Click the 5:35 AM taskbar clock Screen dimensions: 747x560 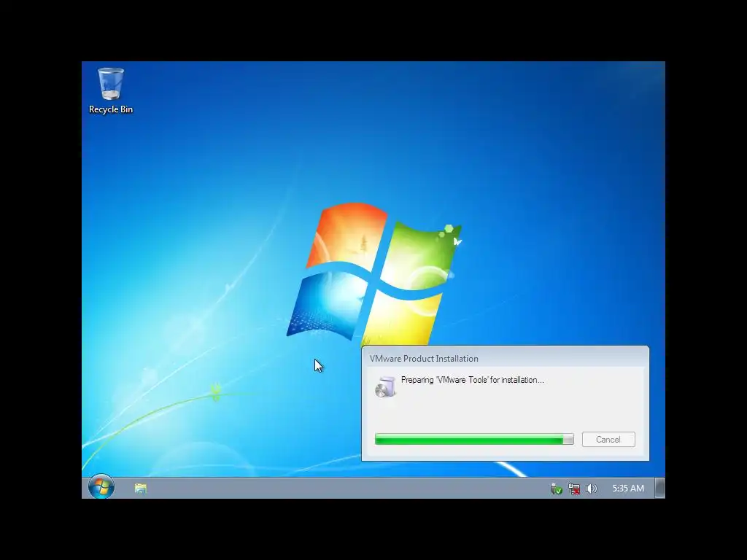pyautogui.click(x=628, y=489)
